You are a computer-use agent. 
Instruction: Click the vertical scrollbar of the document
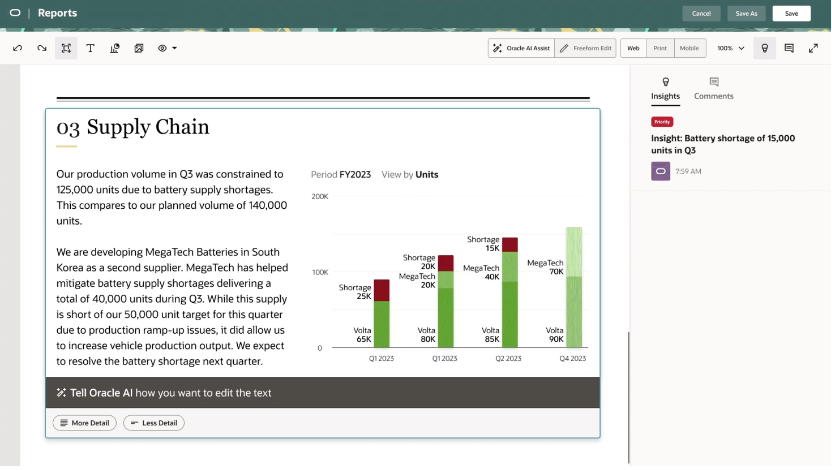coord(629,398)
